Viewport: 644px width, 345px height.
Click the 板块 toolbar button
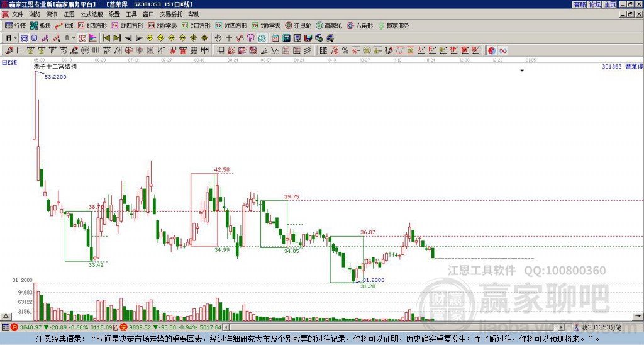point(41,25)
